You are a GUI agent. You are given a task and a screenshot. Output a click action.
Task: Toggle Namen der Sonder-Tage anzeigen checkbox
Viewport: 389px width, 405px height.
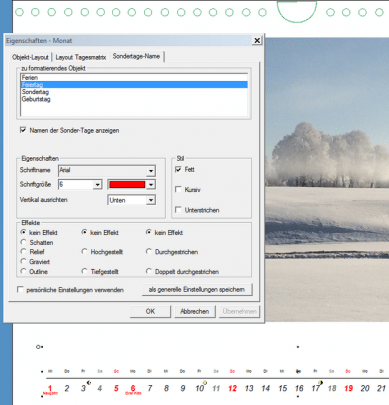[23, 130]
